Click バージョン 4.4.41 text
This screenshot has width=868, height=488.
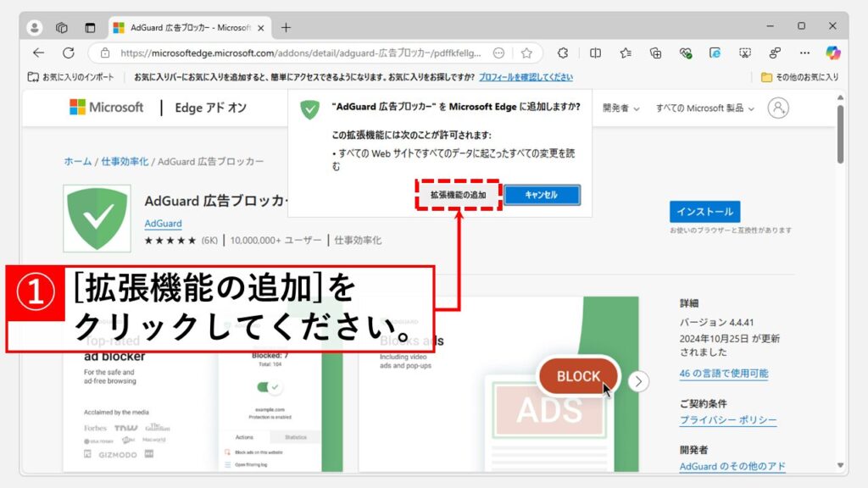(x=716, y=322)
